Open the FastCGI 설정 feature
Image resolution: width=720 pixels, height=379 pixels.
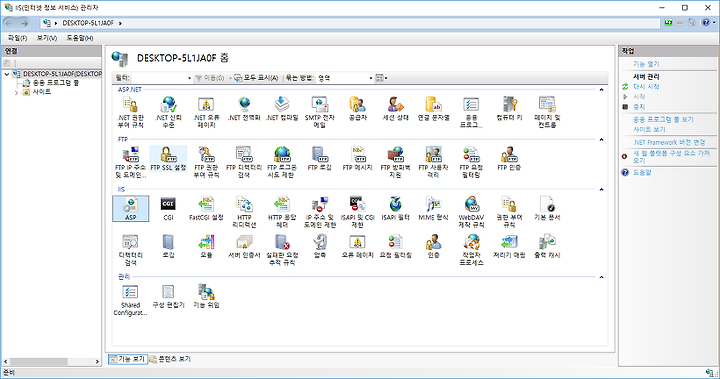point(206,209)
